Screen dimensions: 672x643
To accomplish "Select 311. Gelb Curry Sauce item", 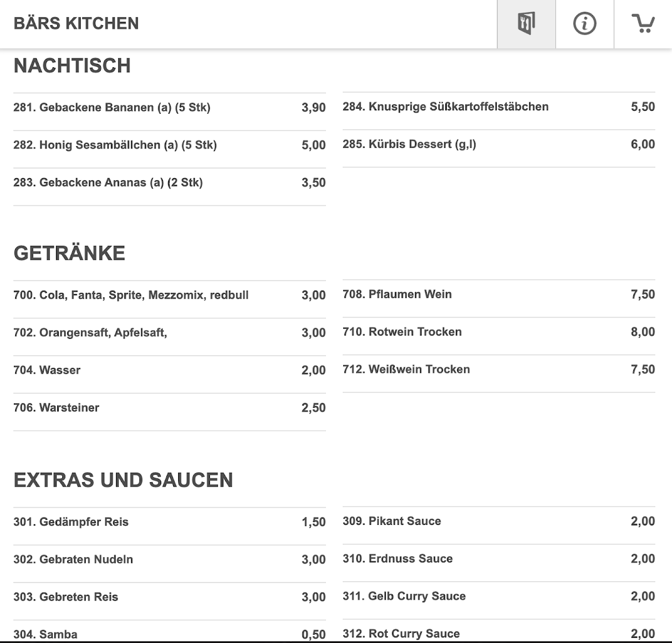I will pos(499,600).
